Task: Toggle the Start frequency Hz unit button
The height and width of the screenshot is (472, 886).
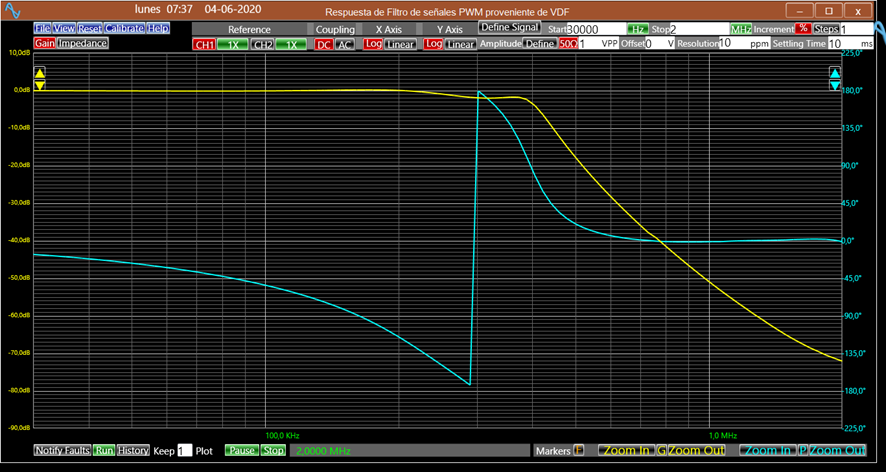Action: point(638,29)
